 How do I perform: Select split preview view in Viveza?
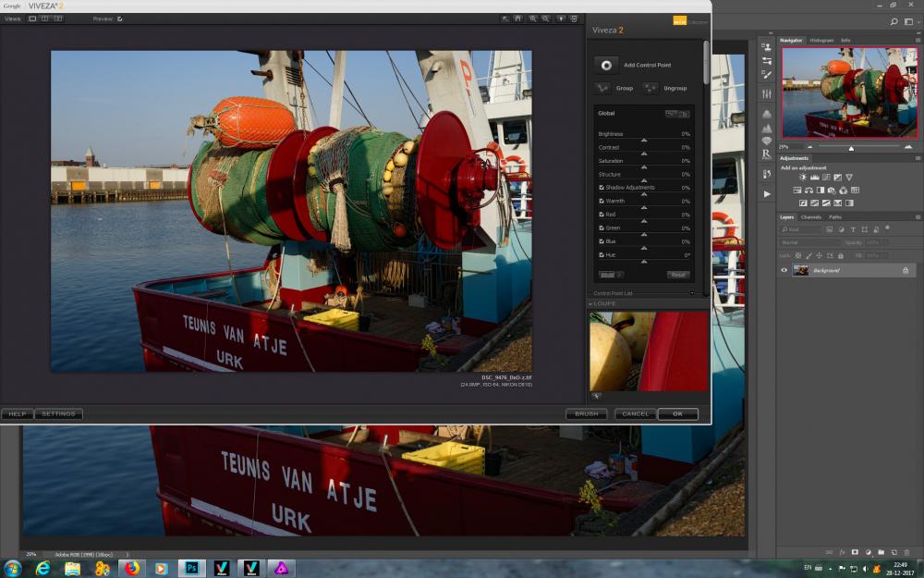44,18
